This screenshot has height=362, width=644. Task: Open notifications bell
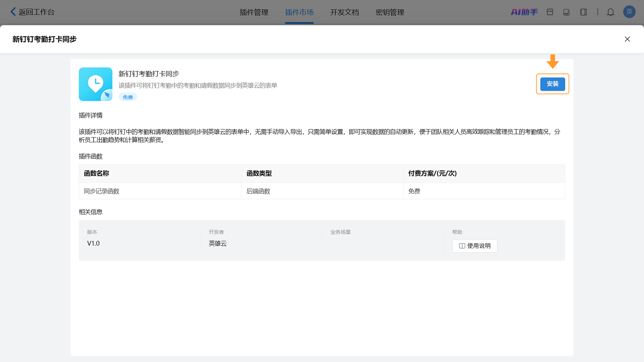tap(610, 12)
